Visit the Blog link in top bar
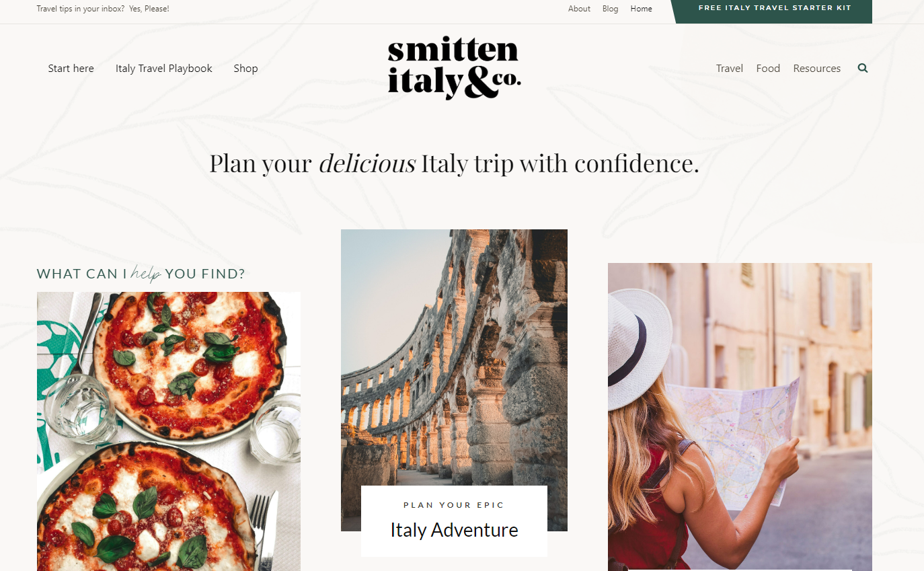 pyautogui.click(x=610, y=9)
